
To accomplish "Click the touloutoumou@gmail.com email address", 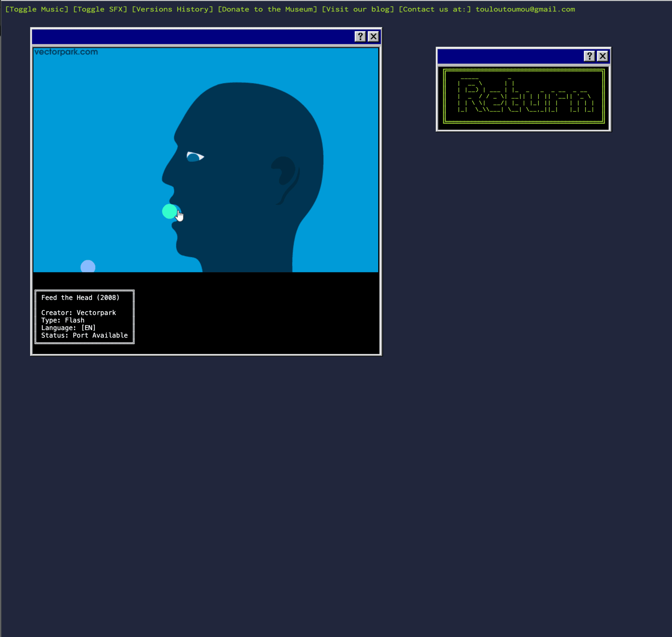I will click(x=525, y=9).
